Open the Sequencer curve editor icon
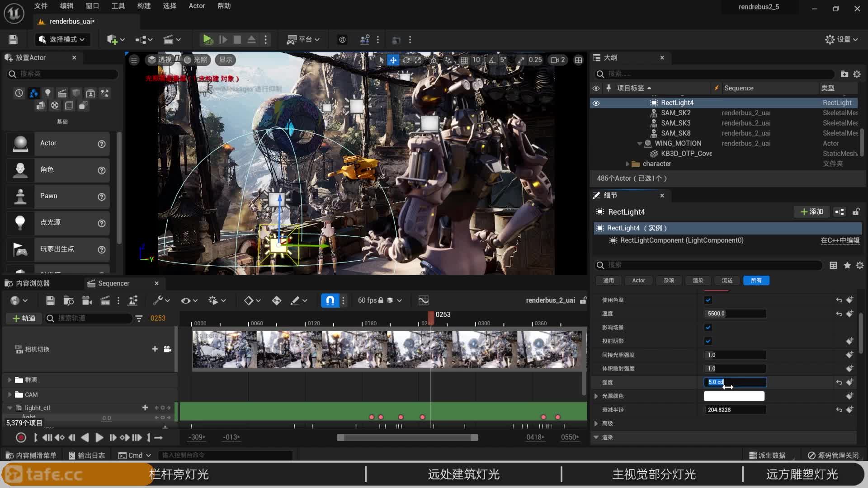This screenshot has height=488, width=868. tap(424, 300)
